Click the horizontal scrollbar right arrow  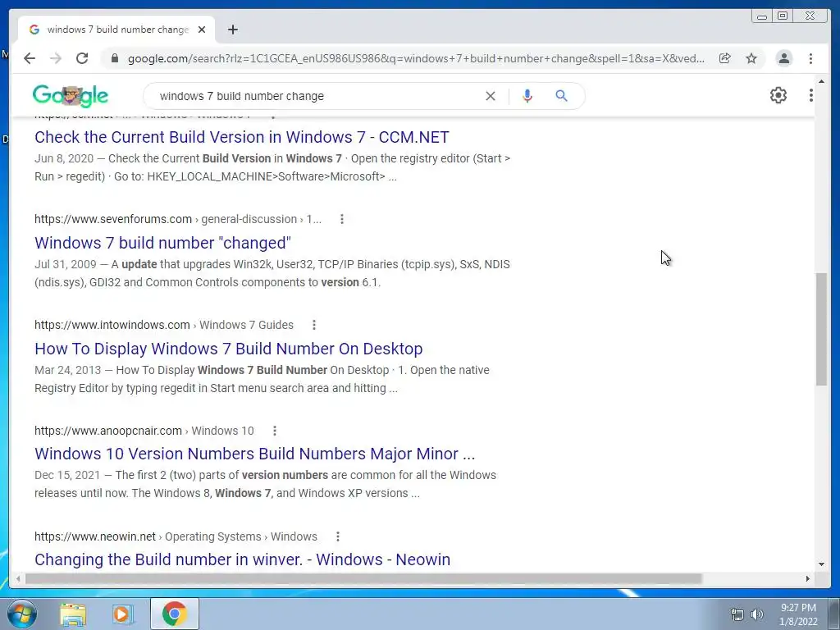tap(808, 578)
